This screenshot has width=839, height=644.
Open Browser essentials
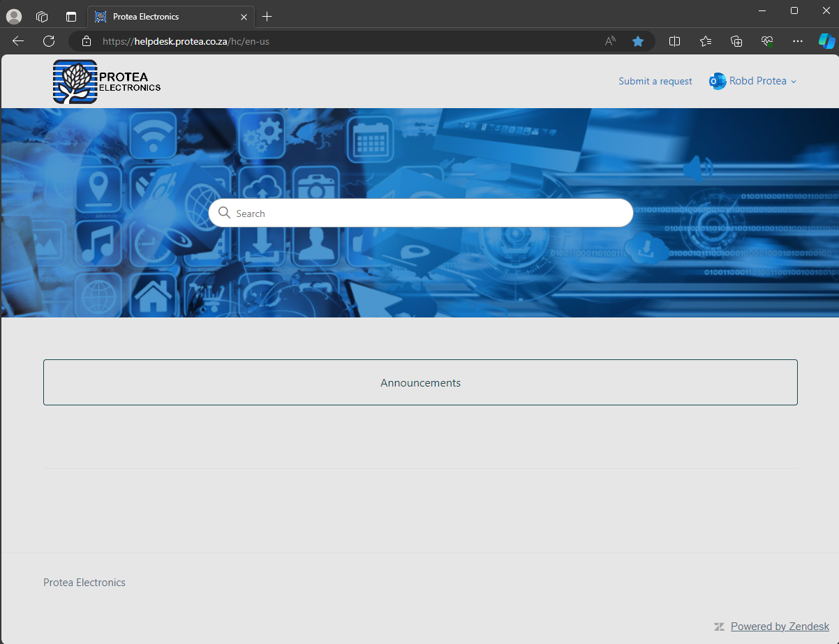(x=766, y=40)
